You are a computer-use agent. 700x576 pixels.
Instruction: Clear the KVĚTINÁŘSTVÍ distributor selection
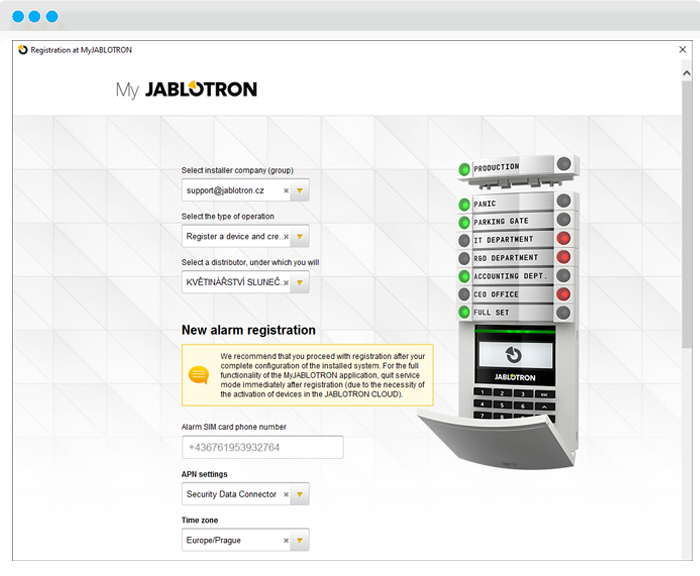pyautogui.click(x=286, y=283)
